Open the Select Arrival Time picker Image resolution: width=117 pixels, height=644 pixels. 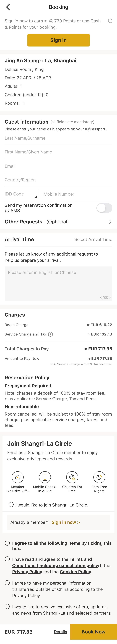pos(93,239)
